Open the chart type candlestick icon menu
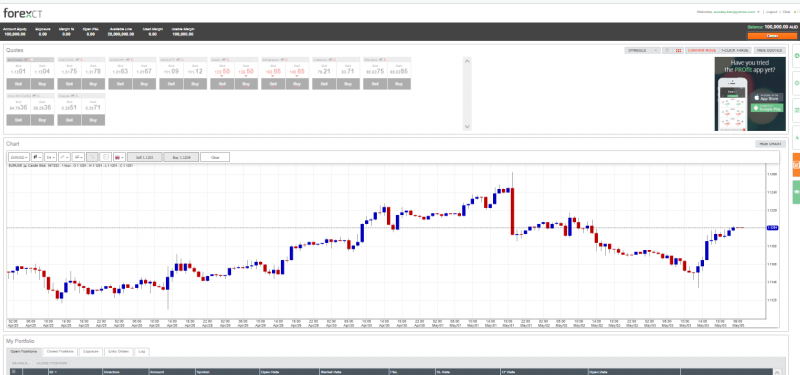 tap(37, 157)
